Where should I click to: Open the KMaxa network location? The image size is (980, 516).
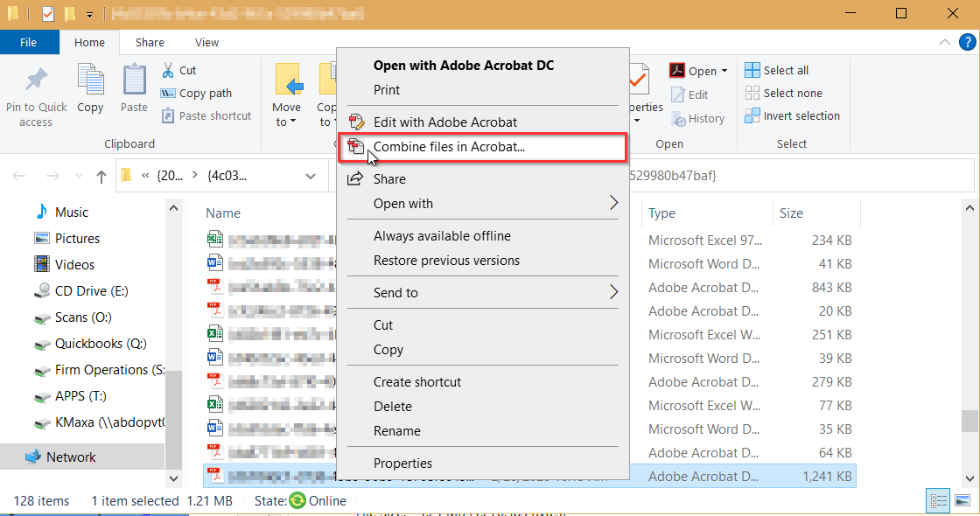click(100, 422)
